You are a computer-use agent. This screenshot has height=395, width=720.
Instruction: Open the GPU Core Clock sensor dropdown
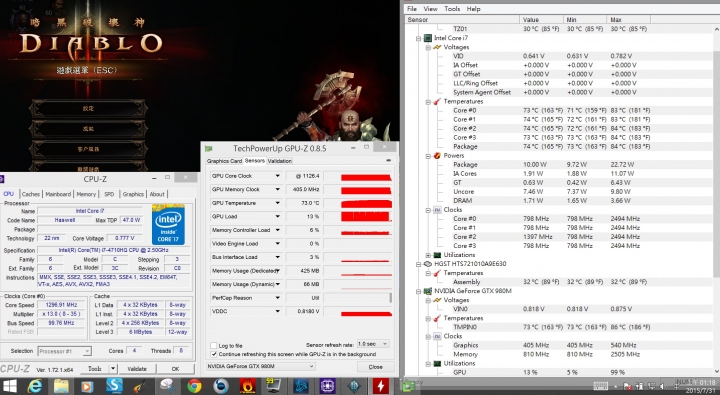(277, 176)
